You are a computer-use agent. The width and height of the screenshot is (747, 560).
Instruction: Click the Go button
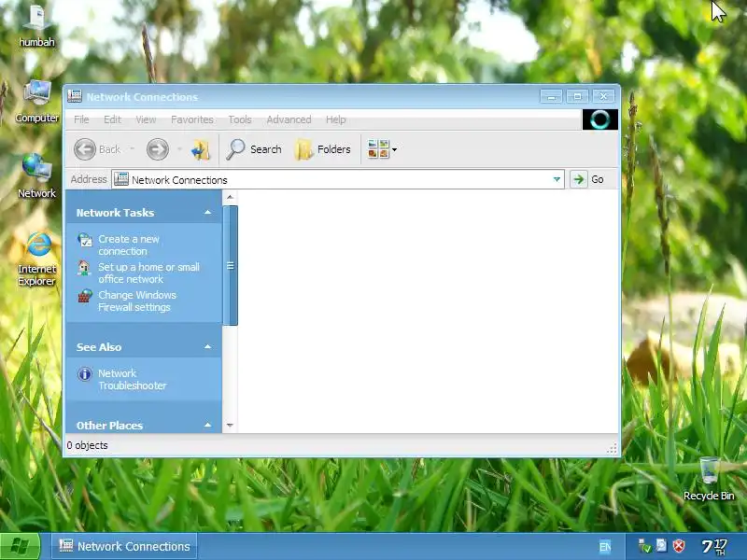587,179
